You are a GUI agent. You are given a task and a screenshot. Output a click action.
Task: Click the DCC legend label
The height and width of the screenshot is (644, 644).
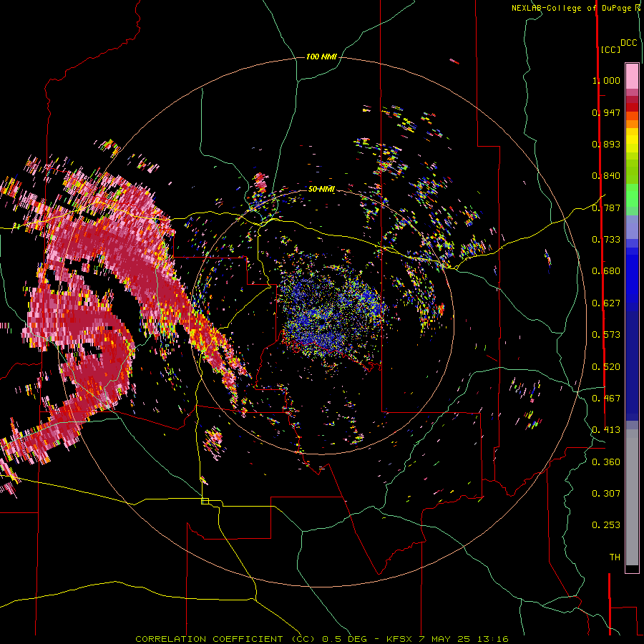[x=629, y=43]
